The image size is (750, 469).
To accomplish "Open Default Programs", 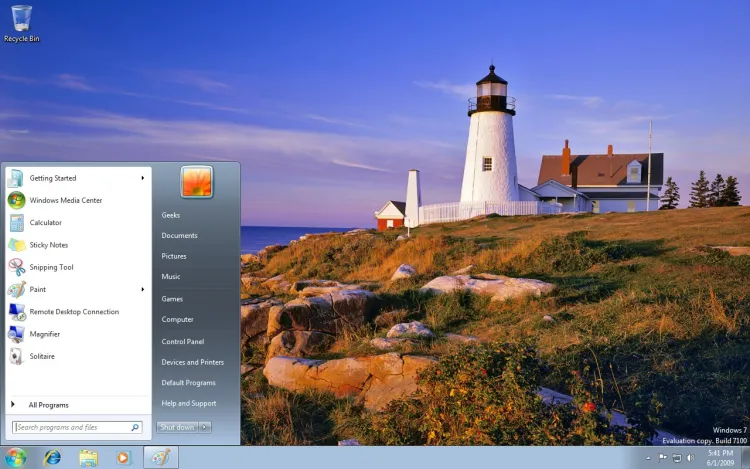I will coord(188,382).
